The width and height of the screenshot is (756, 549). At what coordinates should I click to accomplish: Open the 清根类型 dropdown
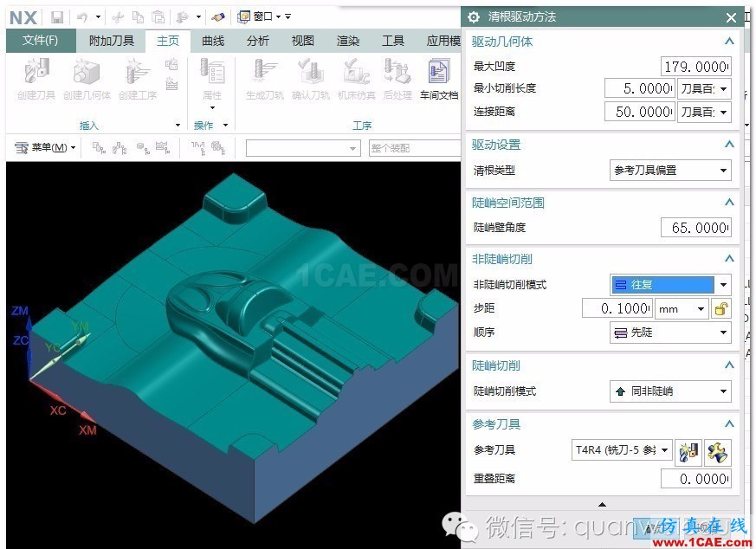click(x=670, y=170)
